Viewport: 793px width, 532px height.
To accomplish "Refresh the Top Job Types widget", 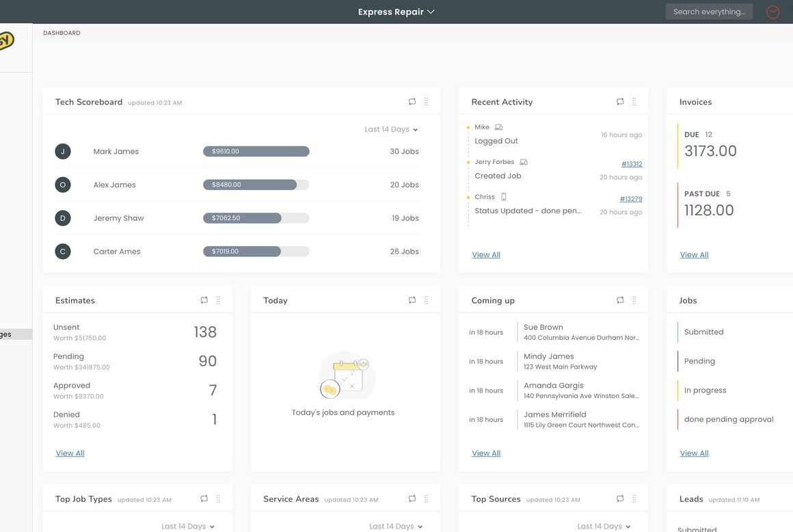I will [204, 498].
